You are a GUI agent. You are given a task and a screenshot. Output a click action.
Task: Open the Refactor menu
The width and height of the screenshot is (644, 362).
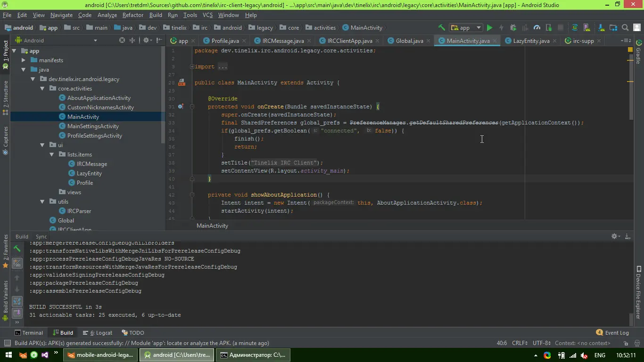[x=133, y=15]
